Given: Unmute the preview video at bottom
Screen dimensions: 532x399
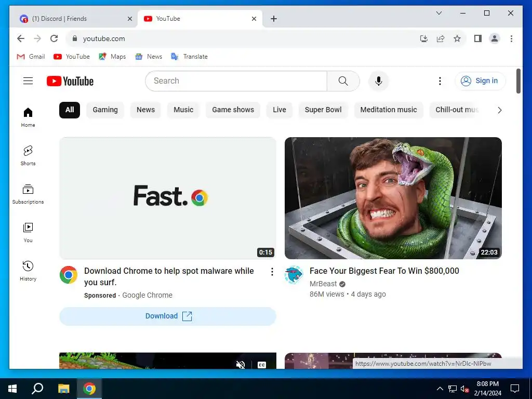Looking at the screenshot, I should pyautogui.click(x=241, y=365).
